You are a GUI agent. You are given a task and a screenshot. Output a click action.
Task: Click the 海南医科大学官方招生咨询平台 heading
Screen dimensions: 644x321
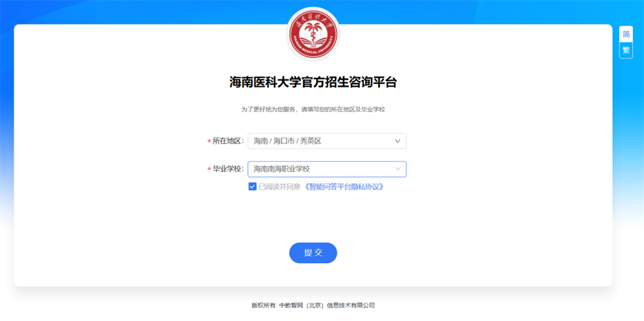tap(313, 82)
